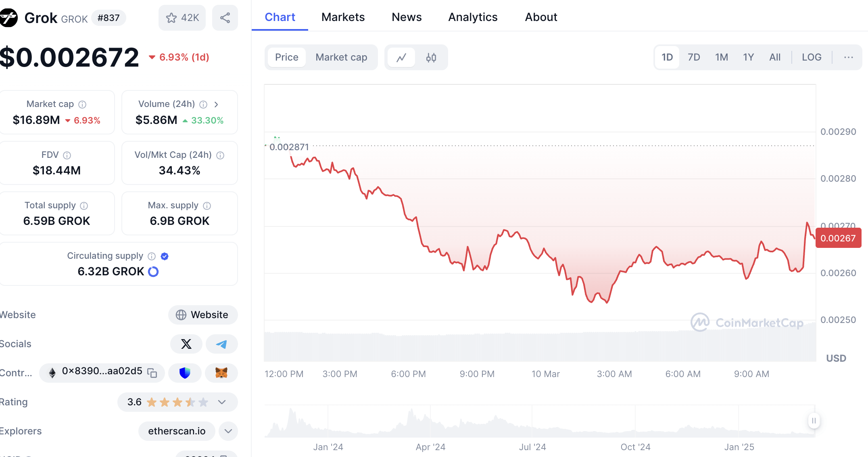
Task: Add Grok to watchlist star button
Action: point(182,18)
